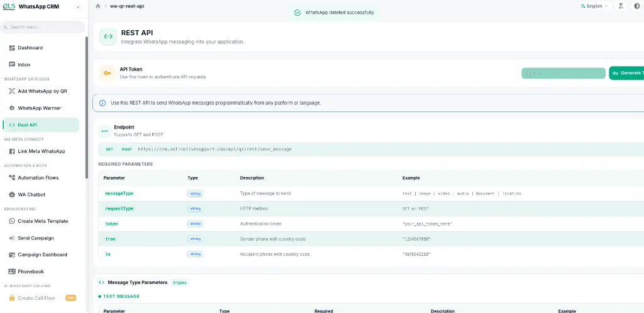
Task: Click the to parameter name
Action: click(x=108, y=254)
